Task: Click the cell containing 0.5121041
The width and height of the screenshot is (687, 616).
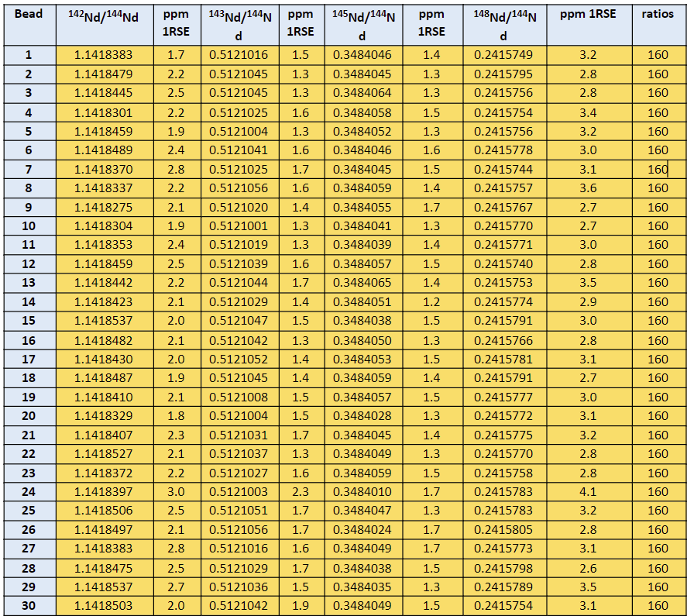Action: pyautogui.click(x=240, y=150)
